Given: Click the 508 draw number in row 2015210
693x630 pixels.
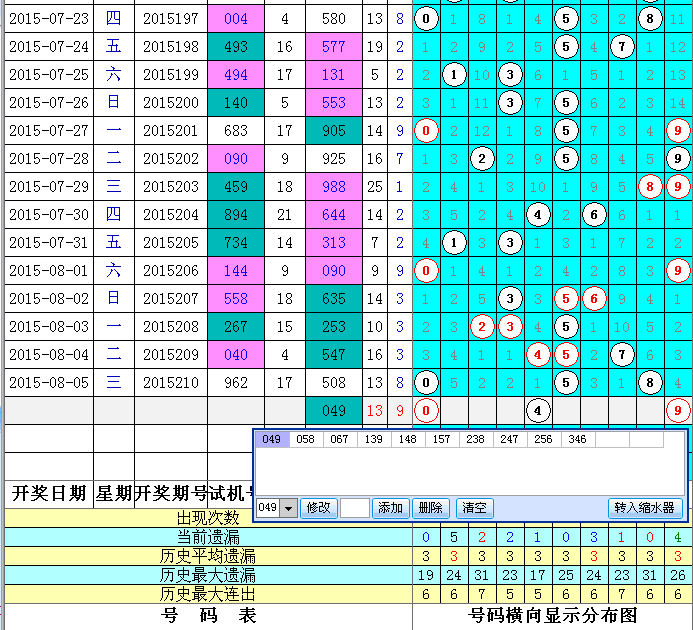Looking at the screenshot, I should point(334,383).
